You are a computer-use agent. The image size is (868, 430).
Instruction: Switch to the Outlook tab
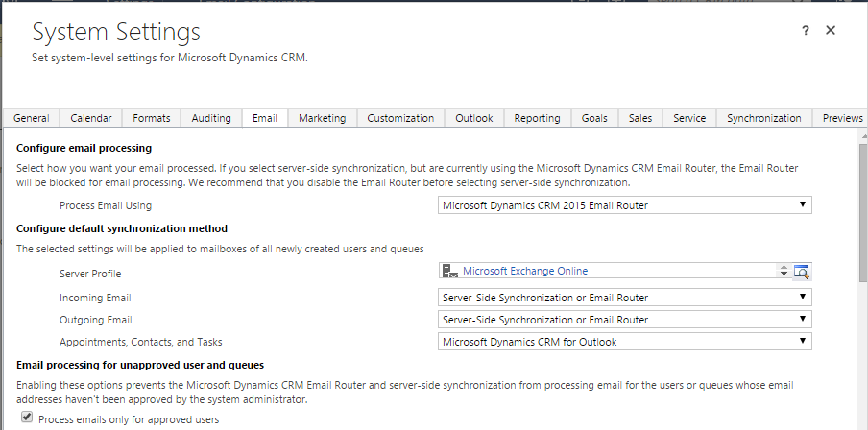coord(474,118)
